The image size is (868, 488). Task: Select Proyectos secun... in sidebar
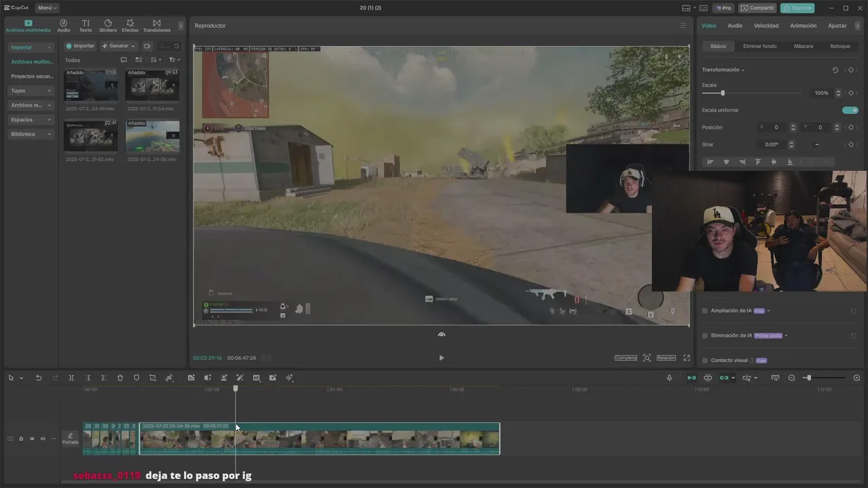[x=32, y=77]
